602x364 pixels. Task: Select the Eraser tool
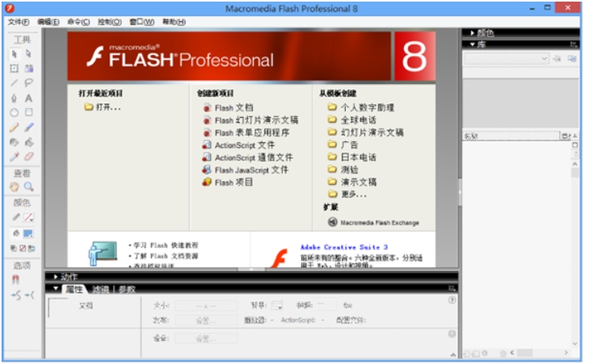(29, 157)
